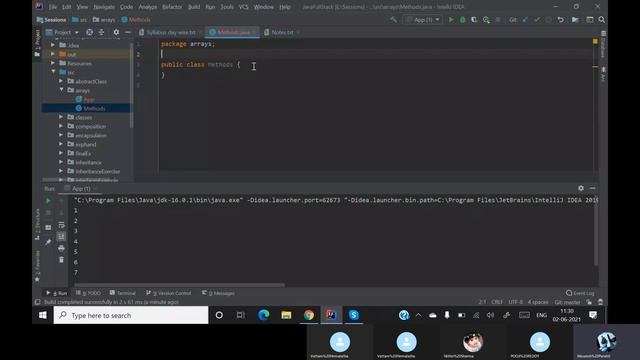Image resolution: width=640 pixels, height=360 pixels.
Task: Click Sessions in the navigation breadcrumb
Action: (x=51, y=20)
